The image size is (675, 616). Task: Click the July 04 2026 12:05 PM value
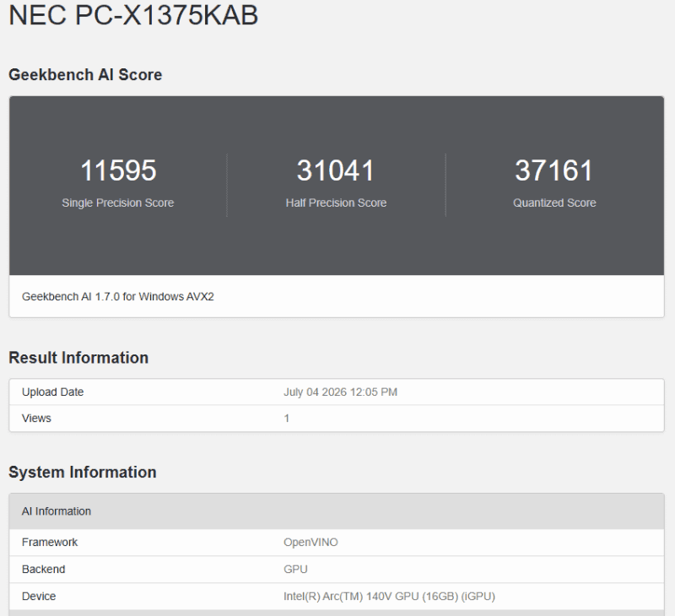pos(340,392)
